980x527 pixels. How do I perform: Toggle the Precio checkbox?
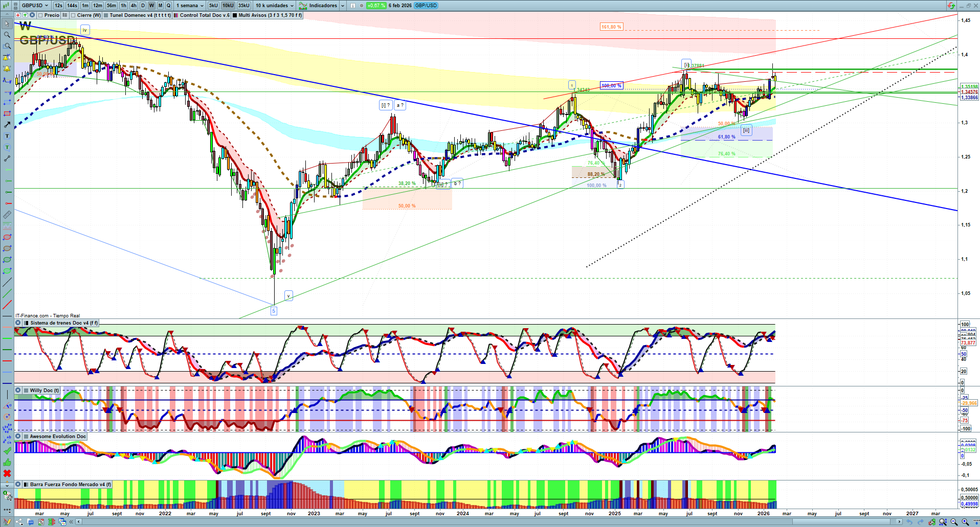(40, 15)
